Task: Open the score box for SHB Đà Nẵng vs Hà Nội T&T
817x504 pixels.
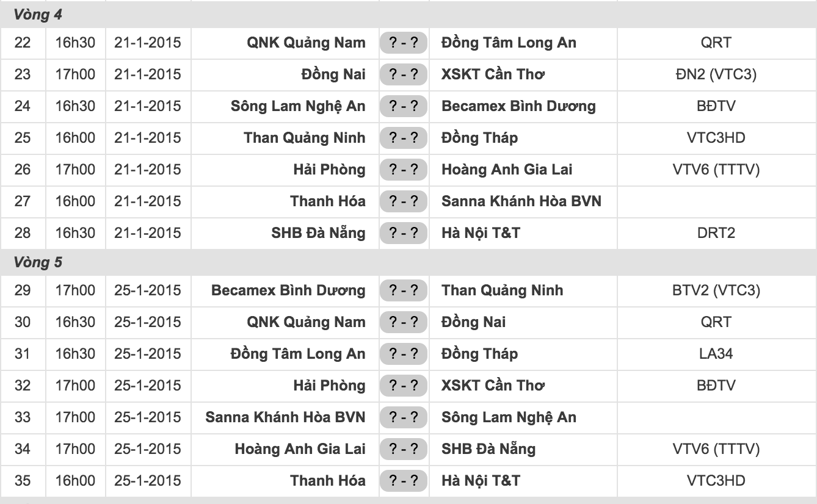Action: point(403,233)
